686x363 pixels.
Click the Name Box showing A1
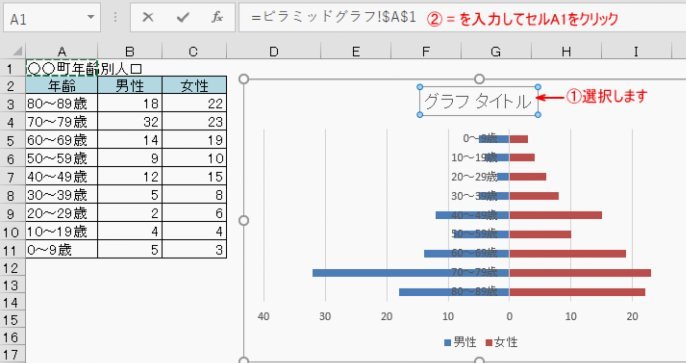pyautogui.click(x=52, y=18)
